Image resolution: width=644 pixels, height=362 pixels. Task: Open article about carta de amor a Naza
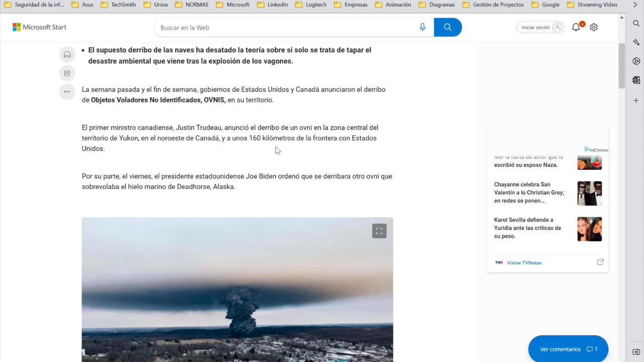(527, 161)
